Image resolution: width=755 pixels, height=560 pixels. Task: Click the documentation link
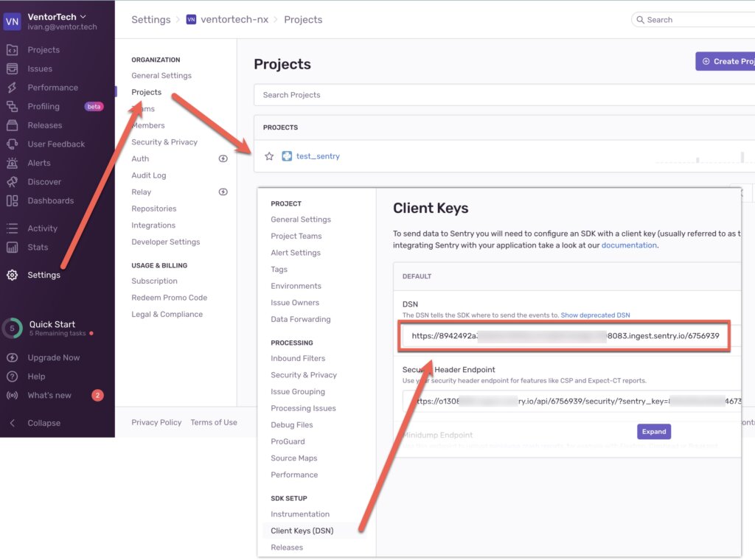click(x=629, y=245)
